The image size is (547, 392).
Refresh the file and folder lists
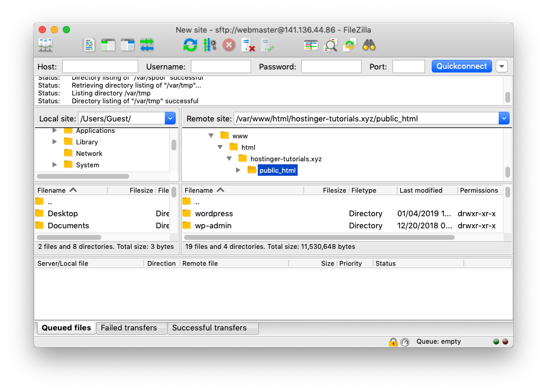click(x=190, y=45)
